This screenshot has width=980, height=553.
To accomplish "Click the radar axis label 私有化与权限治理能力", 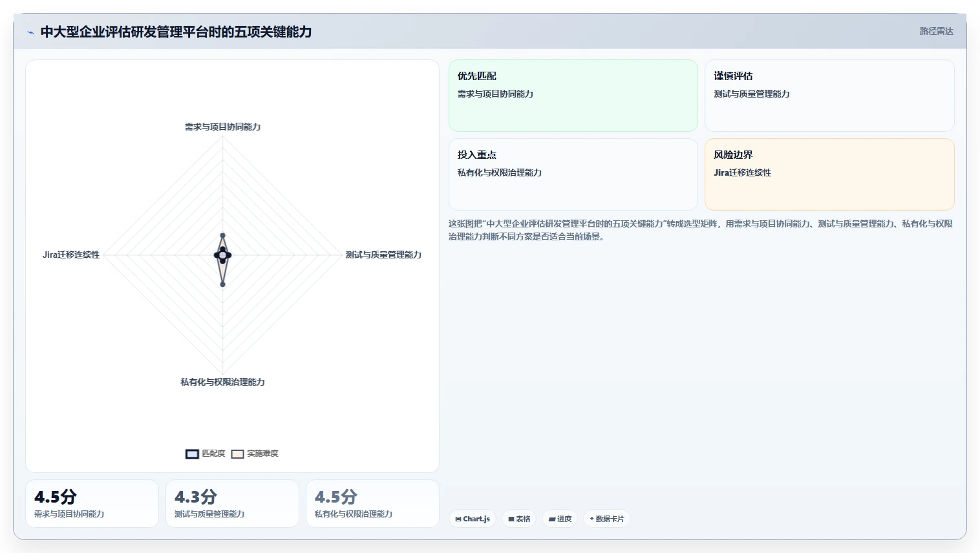I will click(x=222, y=382).
